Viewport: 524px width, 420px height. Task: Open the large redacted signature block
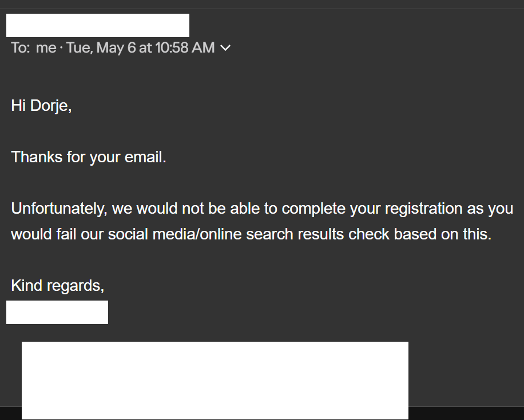[215, 380]
